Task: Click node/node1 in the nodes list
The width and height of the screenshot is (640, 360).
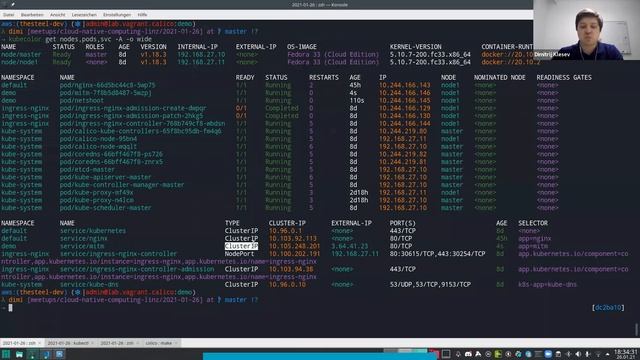Action: (x=19, y=62)
